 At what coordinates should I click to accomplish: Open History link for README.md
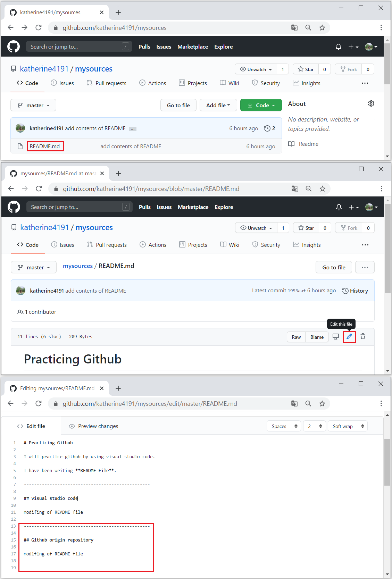pos(355,291)
